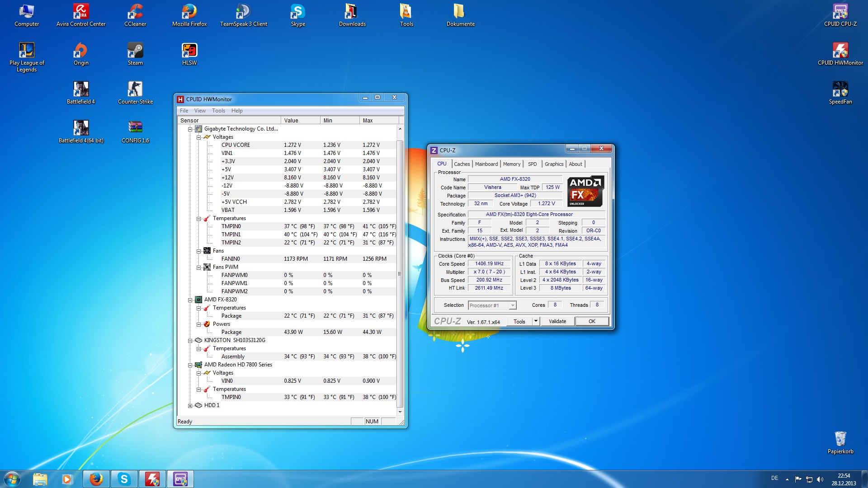Image resolution: width=868 pixels, height=488 pixels.
Task: Switch to the Memory tab in CPU-Z
Action: pyautogui.click(x=512, y=164)
